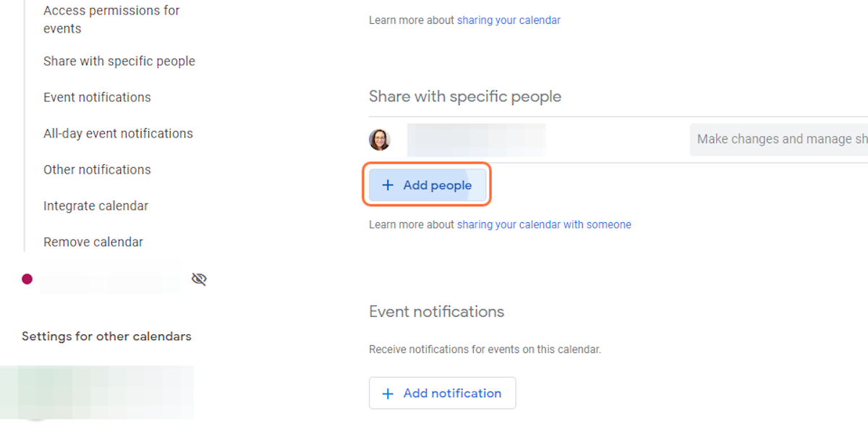Open the 'sharing your calendar with someone' link
The height and width of the screenshot is (424, 868).
(544, 224)
